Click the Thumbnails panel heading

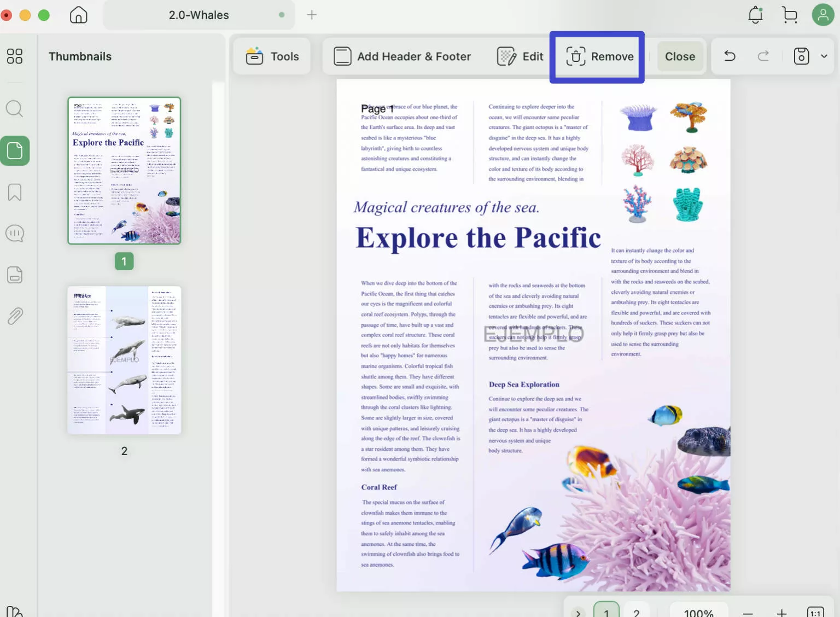pyautogui.click(x=80, y=56)
